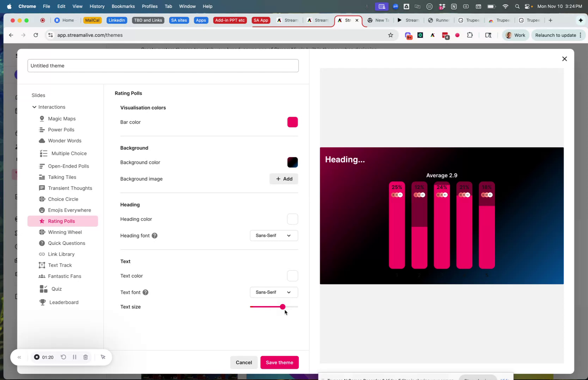The height and width of the screenshot is (380, 588).
Task: Click the Save theme button
Action: 279,362
